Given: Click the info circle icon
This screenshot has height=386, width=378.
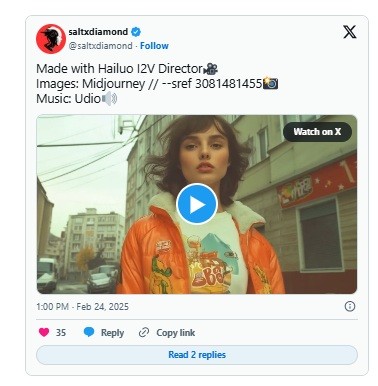Looking at the screenshot, I should pos(350,306).
